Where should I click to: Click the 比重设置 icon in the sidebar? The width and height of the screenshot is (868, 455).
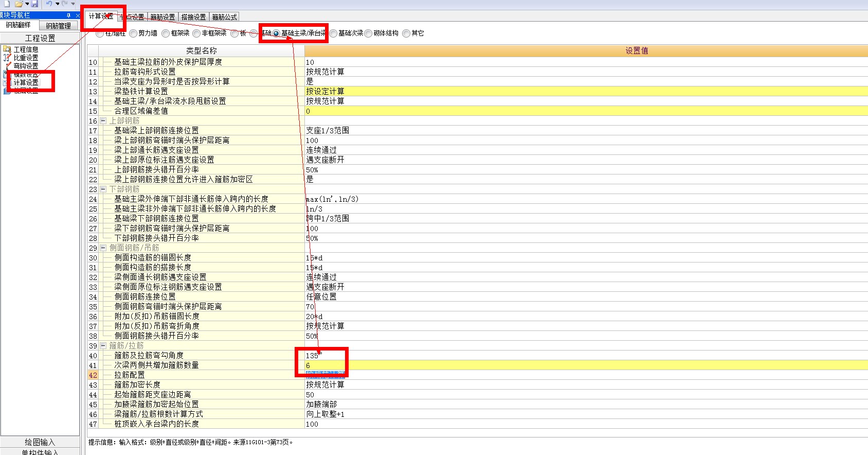coord(7,58)
